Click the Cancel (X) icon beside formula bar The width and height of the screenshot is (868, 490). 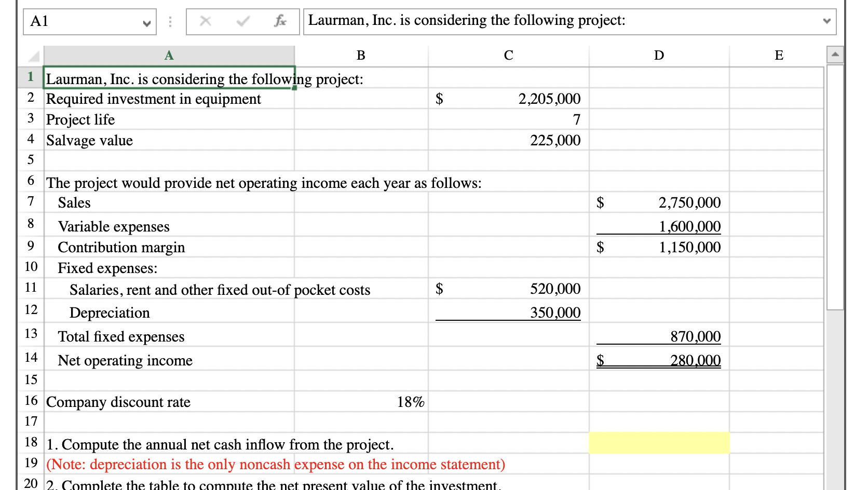point(206,21)
